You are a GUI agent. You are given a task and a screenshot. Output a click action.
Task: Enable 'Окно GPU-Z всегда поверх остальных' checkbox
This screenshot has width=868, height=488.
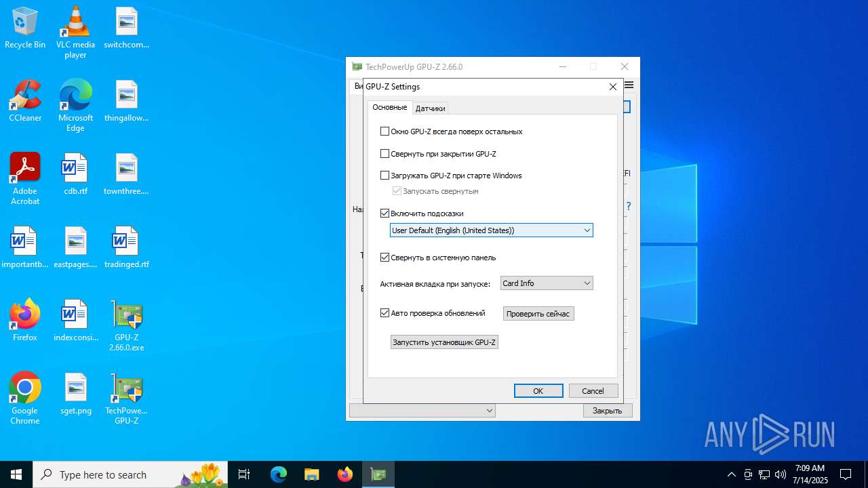point(384,131)
